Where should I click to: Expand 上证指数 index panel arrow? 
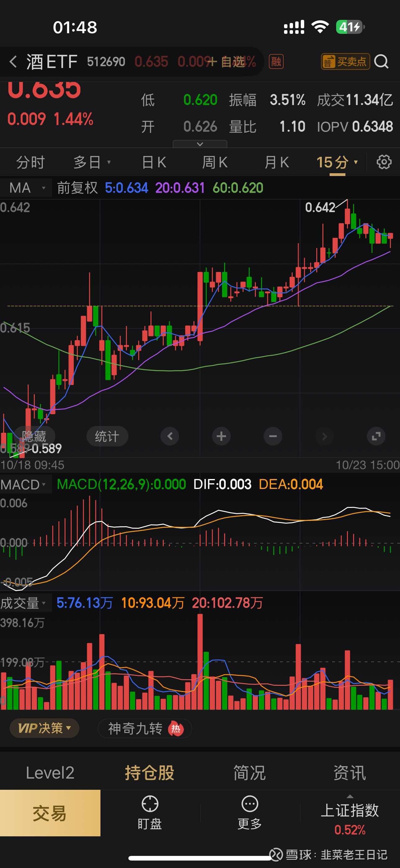coord(350,796)
